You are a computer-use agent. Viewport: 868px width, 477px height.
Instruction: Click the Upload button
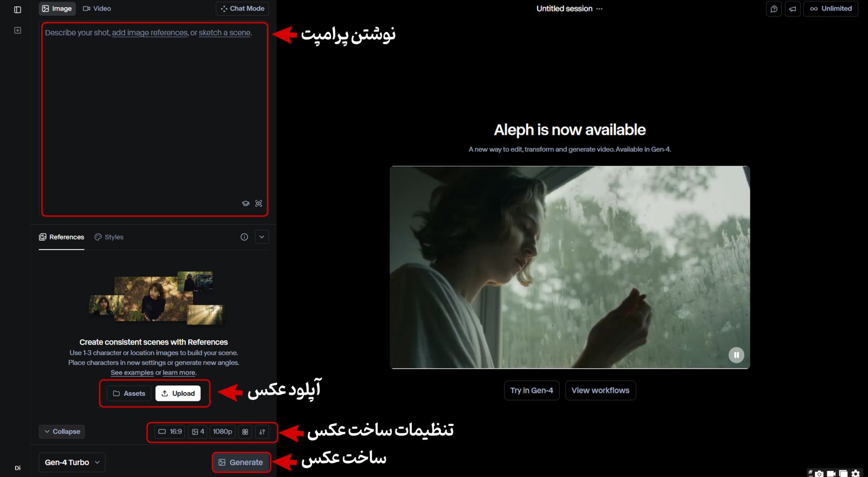click(178, 393)
